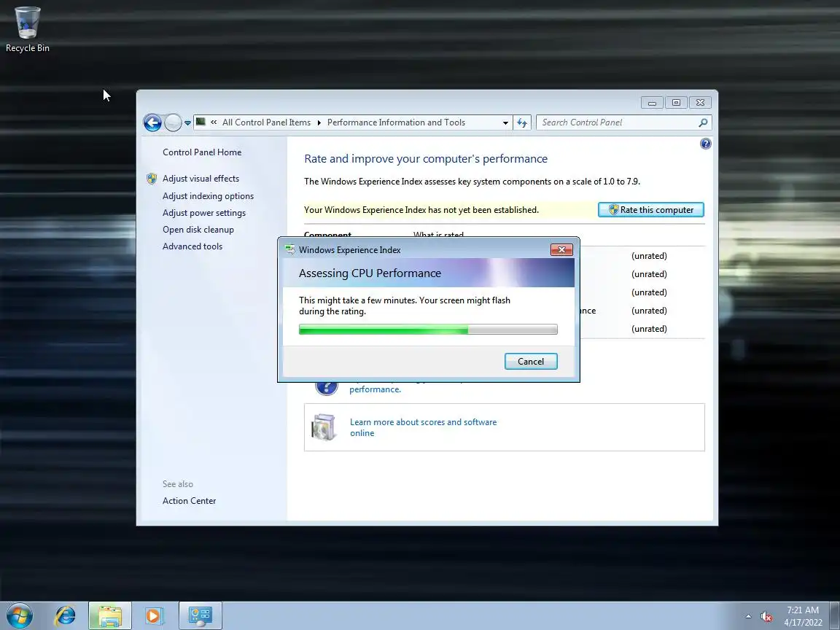The height and width of the screenshot is (630, 840).
Task: Open disk cleanup link
Action: click(198, 229)
